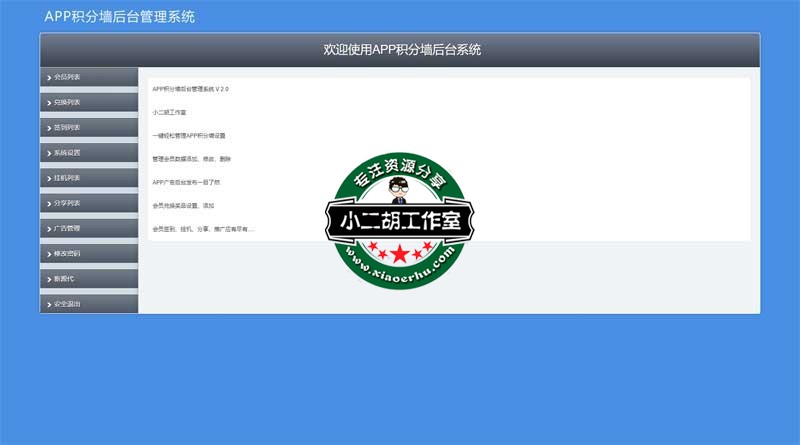Click the 会员兑换奖品设置 text line

point(183,205)
